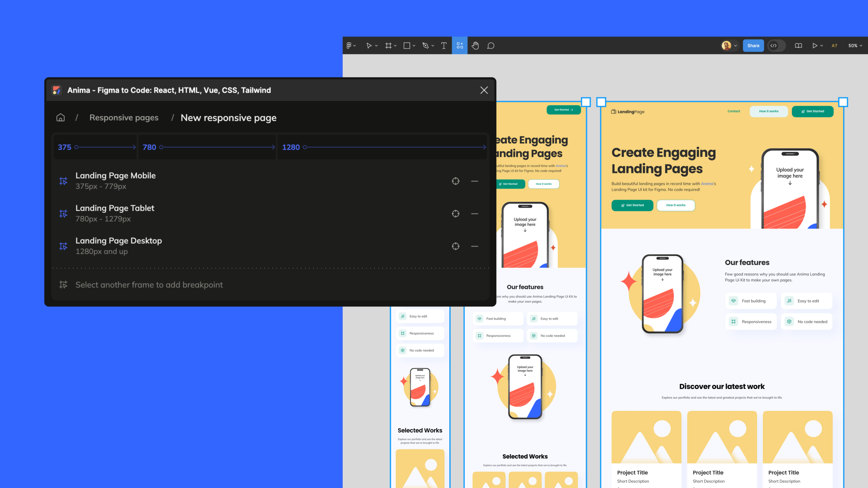Select the code view icon
Screen dimensions: 868x488
pyautogui.click(x=775, y=45)
